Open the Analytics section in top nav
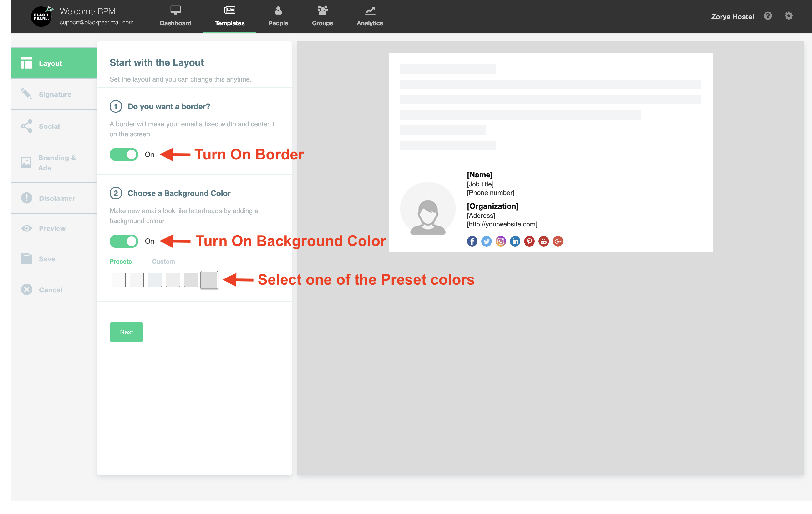The width and height of the screenshot is (812, 514). [x=370, y=16]
